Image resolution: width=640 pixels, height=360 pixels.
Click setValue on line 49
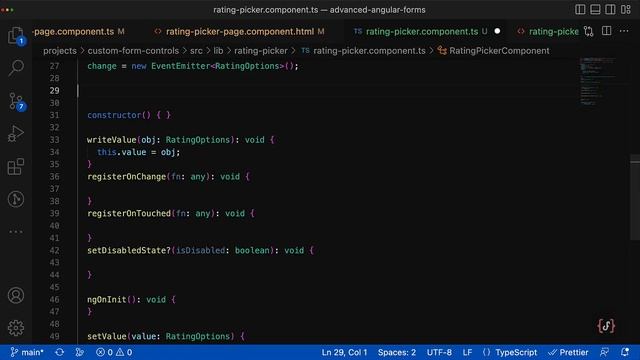pos(107,336)
